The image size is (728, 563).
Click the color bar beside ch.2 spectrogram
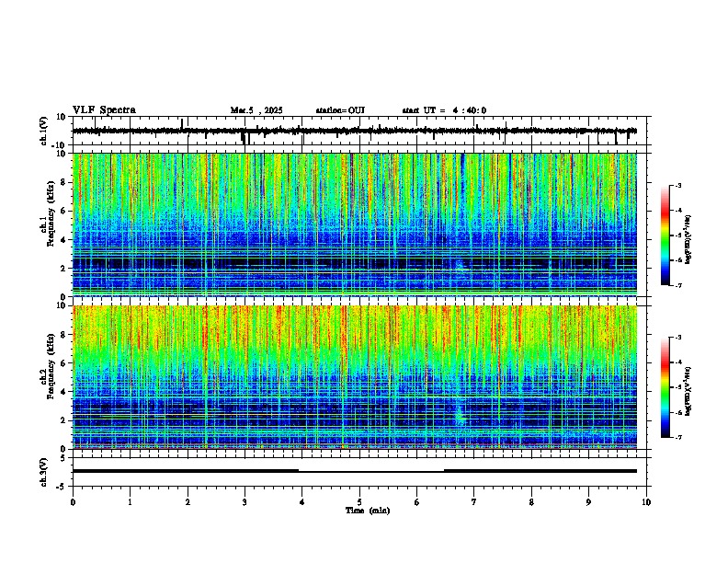(x=665, y=387)
